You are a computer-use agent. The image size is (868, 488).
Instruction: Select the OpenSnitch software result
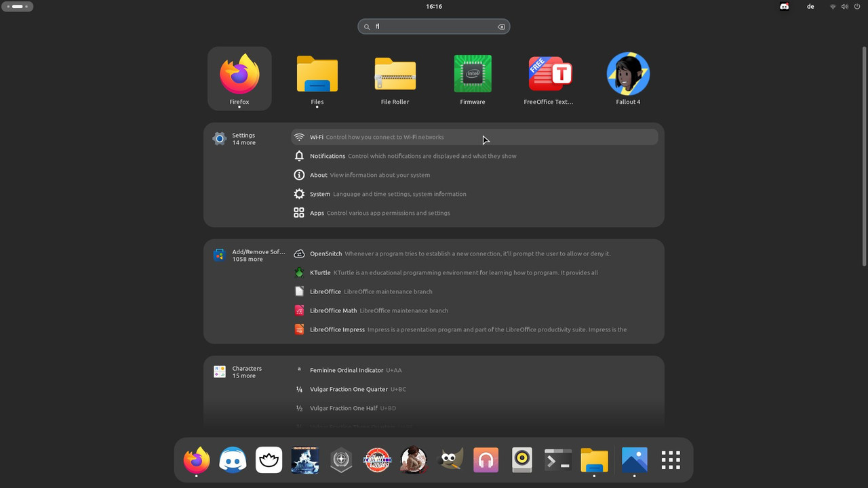tap(475, 253)
